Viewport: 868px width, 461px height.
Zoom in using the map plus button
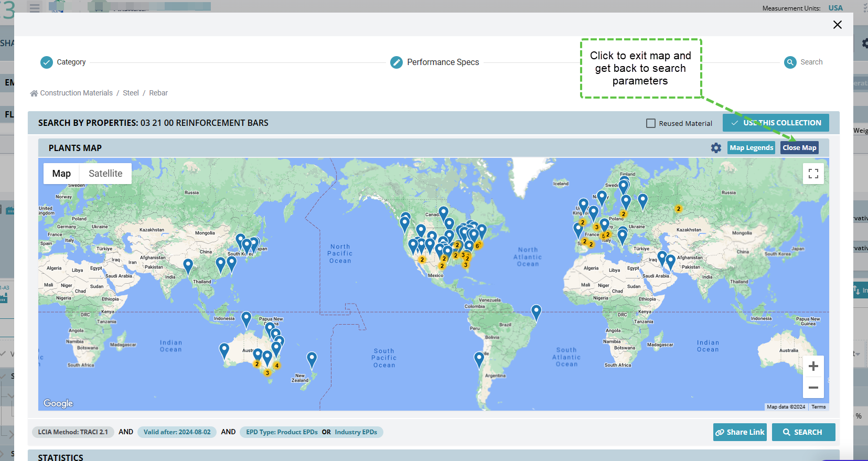pos(813,366)
